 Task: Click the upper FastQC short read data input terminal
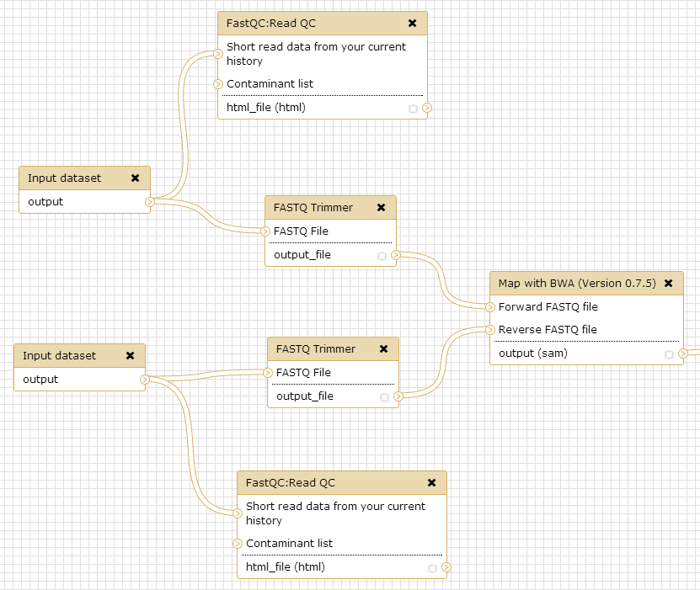(218, 54)
